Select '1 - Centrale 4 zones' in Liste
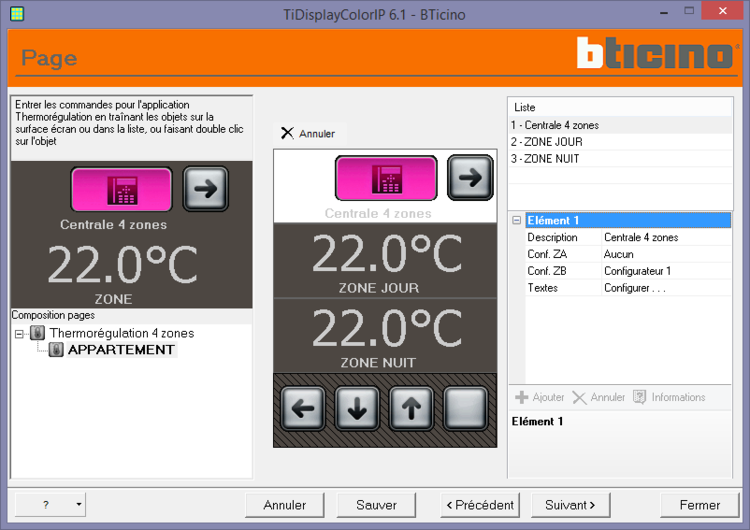The height and width of the screenshot is (530, 750). tap(620, 125)
